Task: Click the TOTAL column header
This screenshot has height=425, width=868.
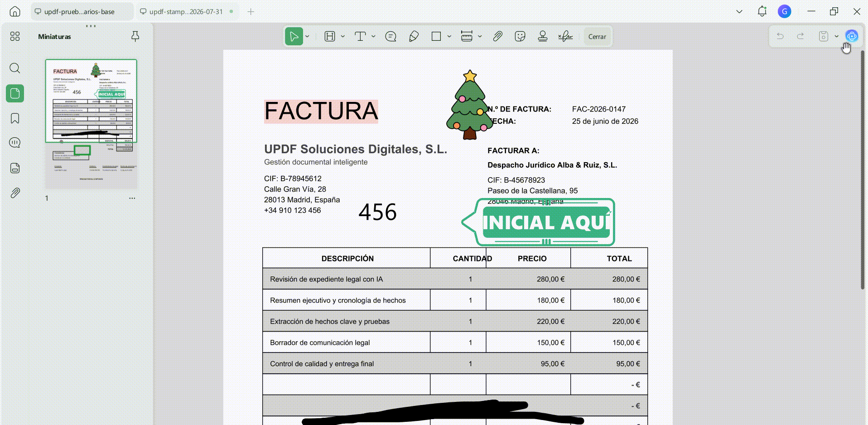Action: (x=619, y=259)
